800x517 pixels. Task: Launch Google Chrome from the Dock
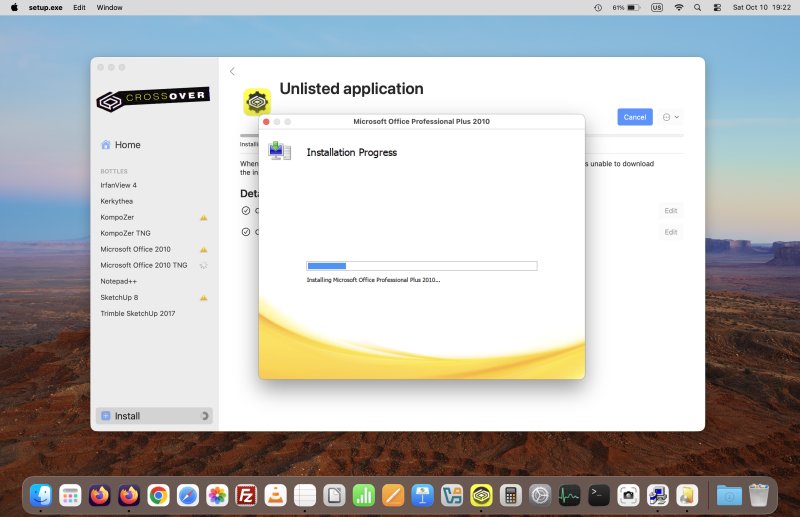(158, 495)
